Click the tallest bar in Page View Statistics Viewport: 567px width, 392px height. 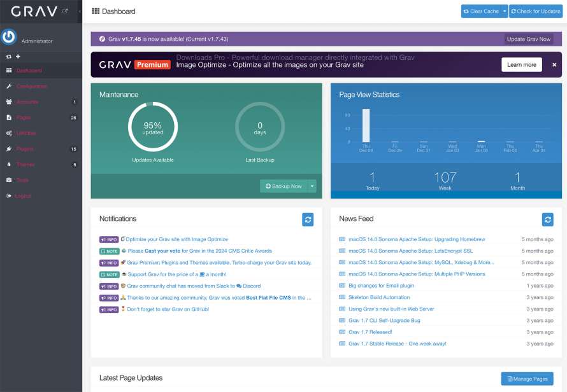coord(366,124)
